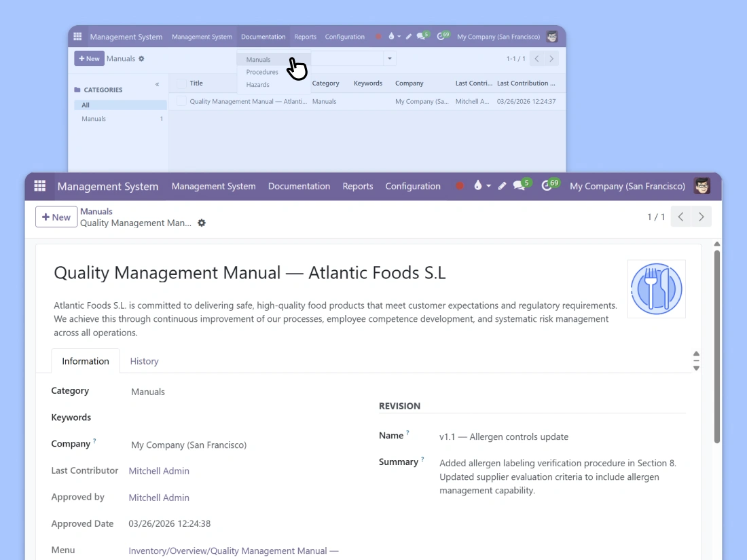747x560 pixels.
Task: Open the dropdown arrow beside the droplet icon
Action: tap(489, 186)
